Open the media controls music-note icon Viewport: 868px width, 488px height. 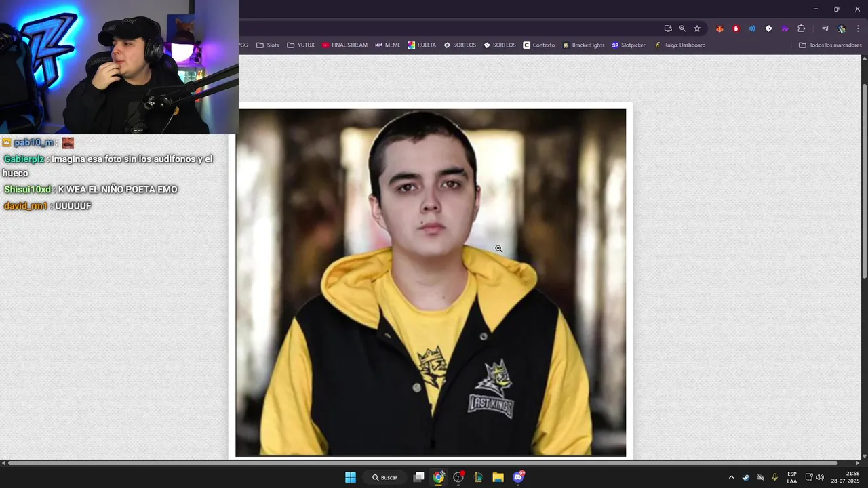coord(825,28)
